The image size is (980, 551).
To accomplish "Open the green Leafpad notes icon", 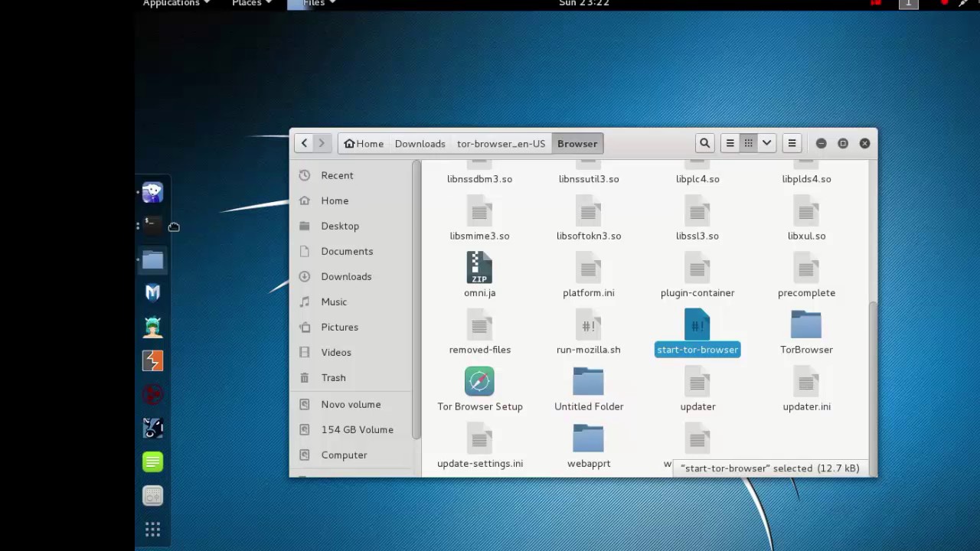I will pos(152,461).
